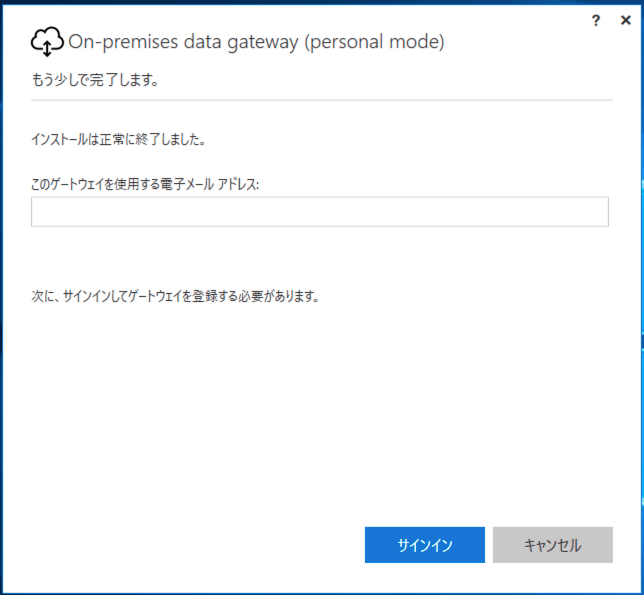Close the gateway installer window
Image resolution: width=644 pixels, height=595 pixels.
pos(625,20)
